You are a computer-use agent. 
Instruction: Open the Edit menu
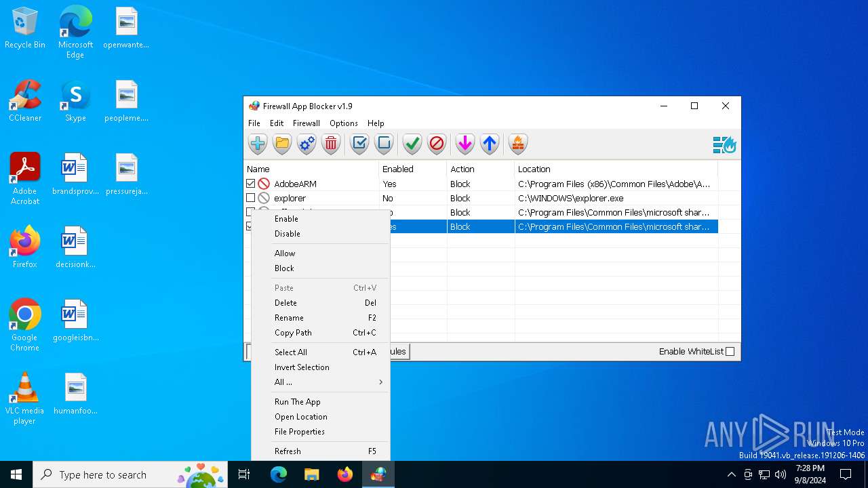point(277,123)
